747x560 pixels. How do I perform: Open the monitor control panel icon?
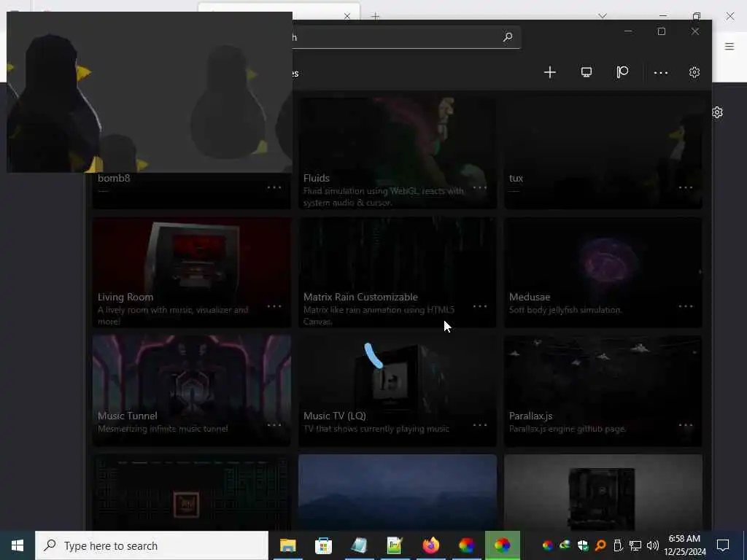[587, 72]
